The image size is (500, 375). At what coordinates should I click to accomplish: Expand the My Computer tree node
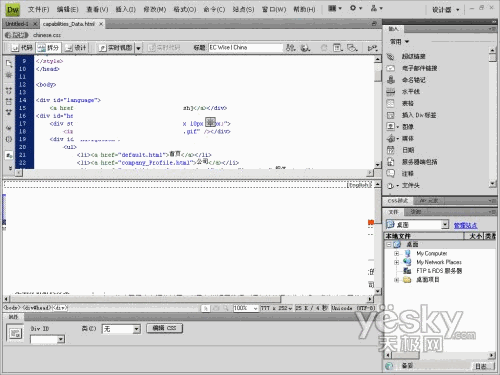pos(396,253)
